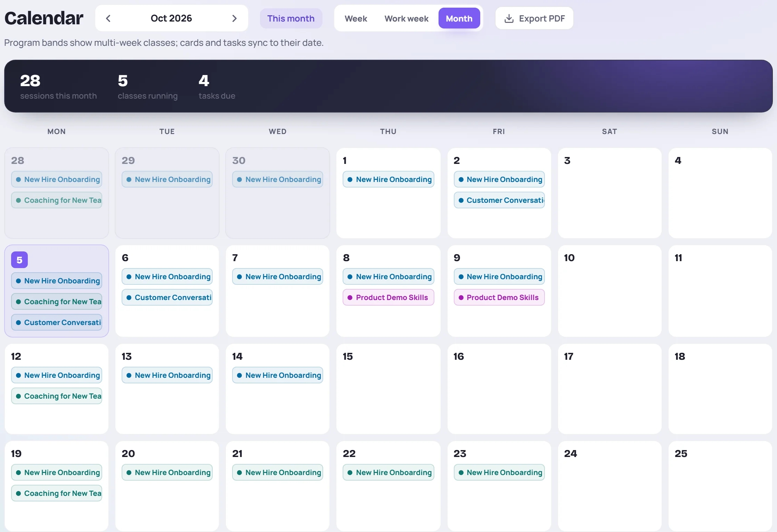This screenshot has width=777, height=532.
Task: Click the MON column header
Action: [x=57, y=131]
